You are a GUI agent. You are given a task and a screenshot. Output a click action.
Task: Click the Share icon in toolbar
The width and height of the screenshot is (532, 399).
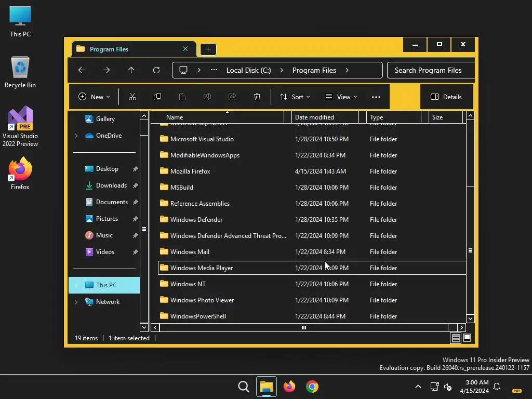(232, 97)
